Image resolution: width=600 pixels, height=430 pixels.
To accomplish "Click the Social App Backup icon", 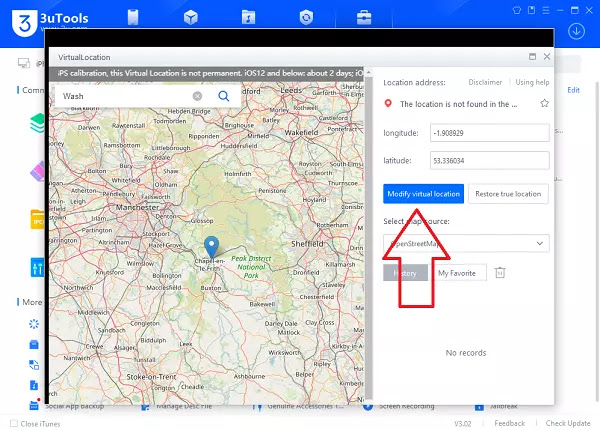I will coord(34,405).
